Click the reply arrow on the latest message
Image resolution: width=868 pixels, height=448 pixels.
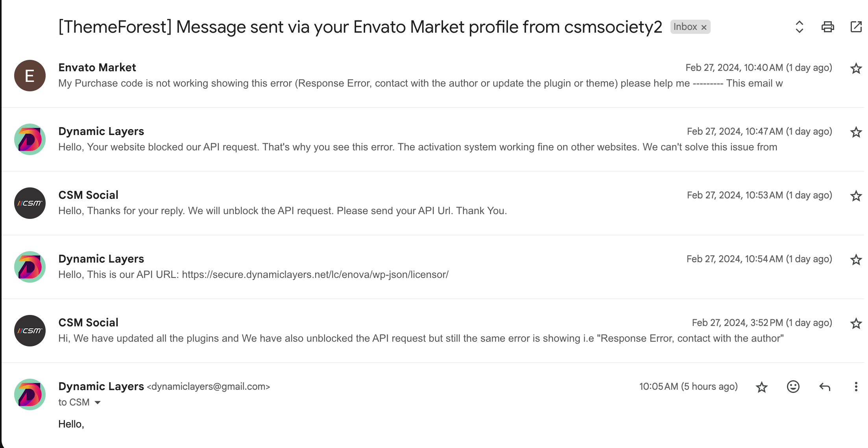(x=825, y=387)
